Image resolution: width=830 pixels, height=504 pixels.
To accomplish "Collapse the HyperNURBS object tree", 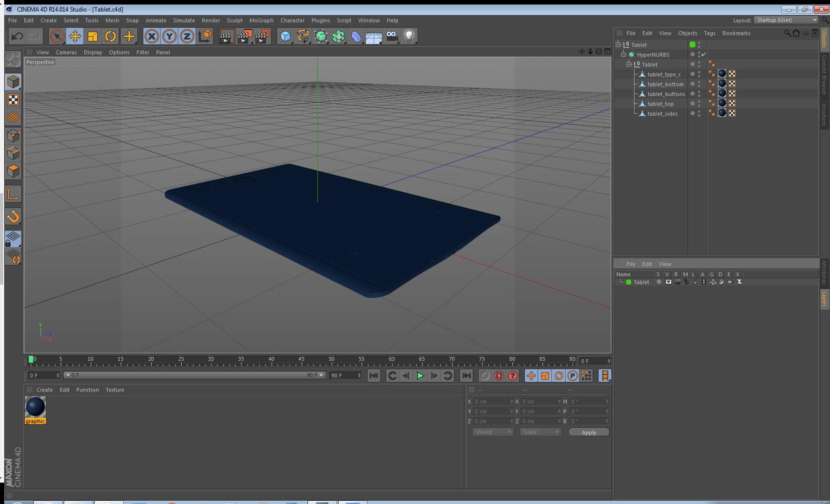I will pyautogui.click(x=624, y=55).
